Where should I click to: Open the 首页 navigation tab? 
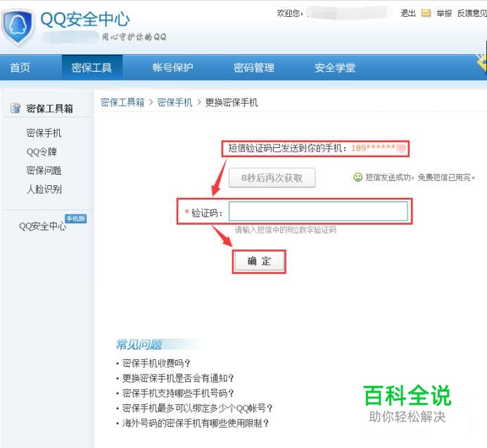pyautogui.click(x=20, y=68)
